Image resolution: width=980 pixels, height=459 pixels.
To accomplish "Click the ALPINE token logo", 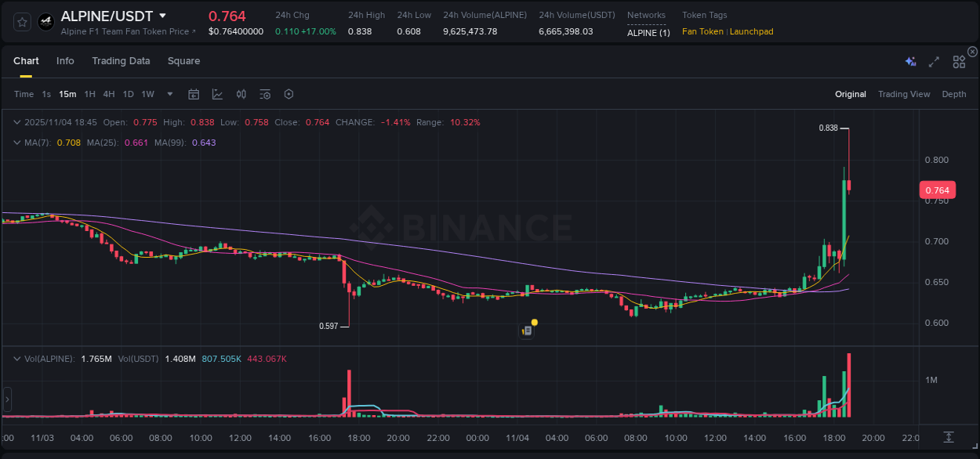I will click(45, 21).
